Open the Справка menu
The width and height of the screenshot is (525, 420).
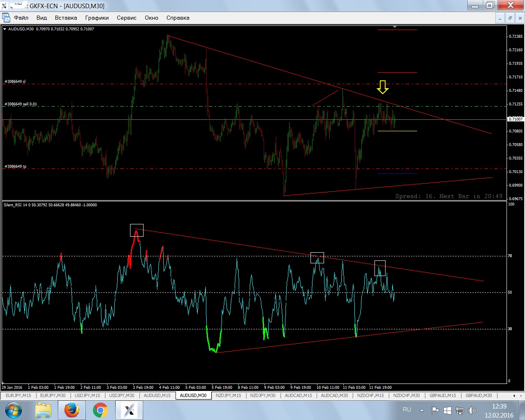(178, 18)
